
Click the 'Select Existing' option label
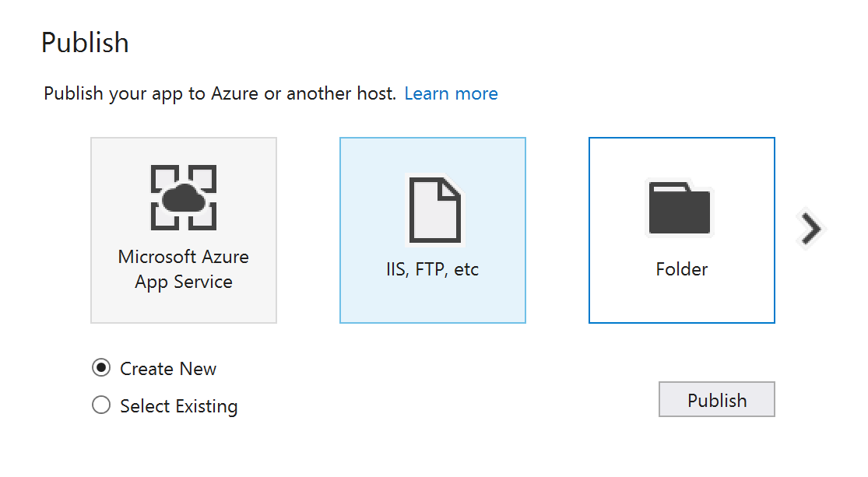pos(178,406)
